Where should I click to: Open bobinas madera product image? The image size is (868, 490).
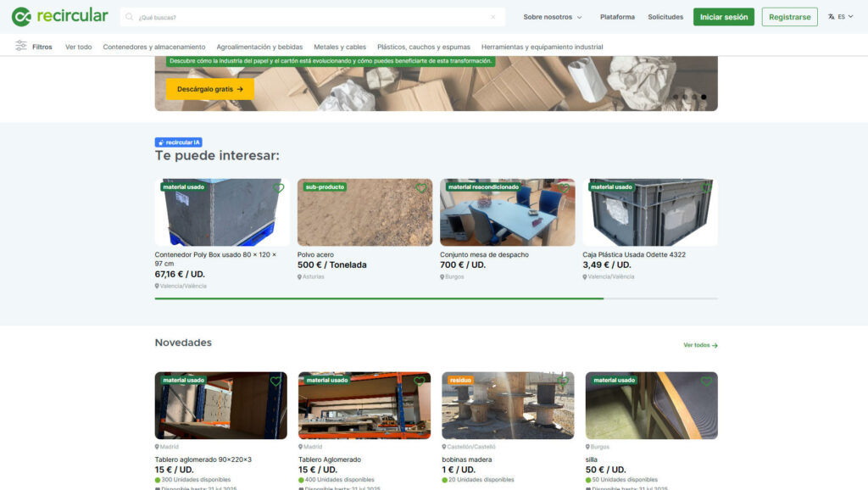coord(508,405)
